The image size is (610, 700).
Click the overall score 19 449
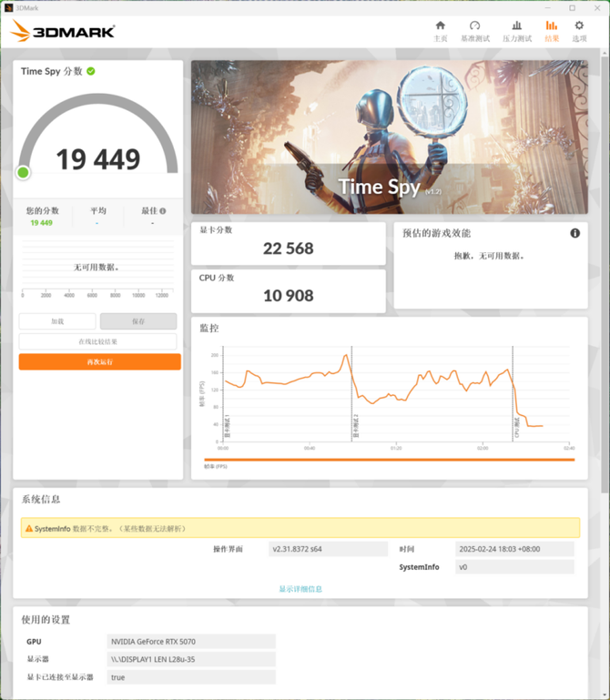coord(98,159)
